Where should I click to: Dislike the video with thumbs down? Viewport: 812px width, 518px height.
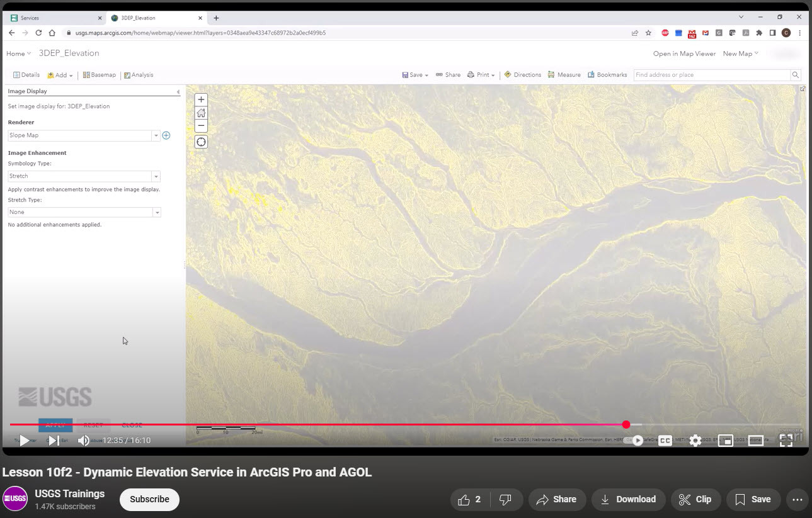tap(505, 500)
